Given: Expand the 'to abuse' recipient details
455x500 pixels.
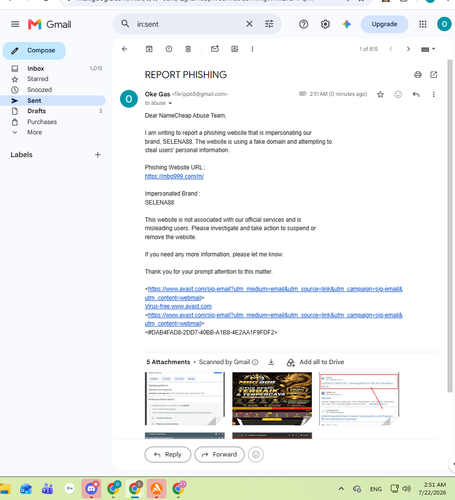Looking at the screenshot, I should (170, 103).
